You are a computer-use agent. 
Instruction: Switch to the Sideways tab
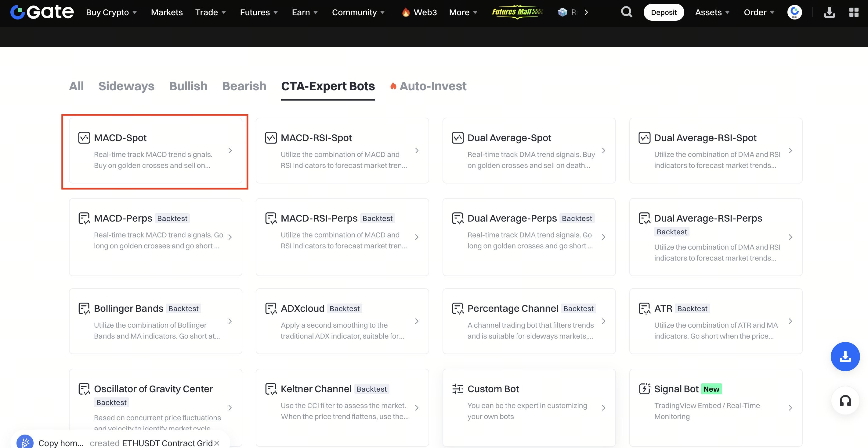click(x=126, y=86)
